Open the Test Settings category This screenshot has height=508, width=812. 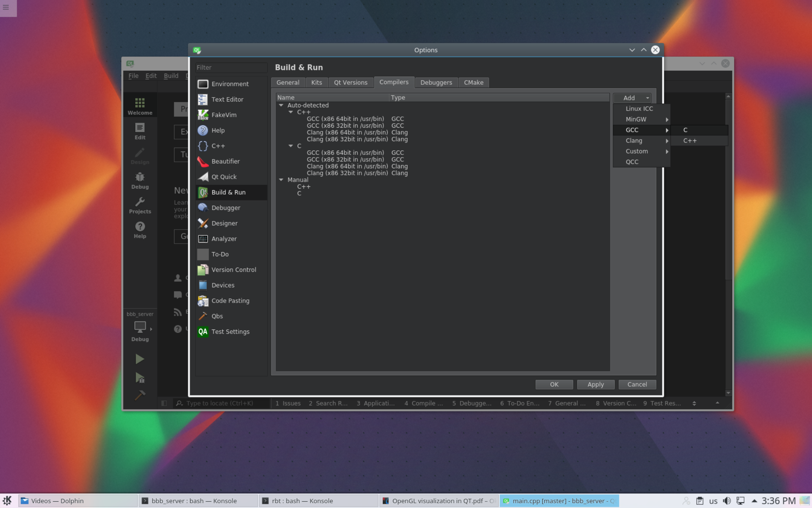231,331
